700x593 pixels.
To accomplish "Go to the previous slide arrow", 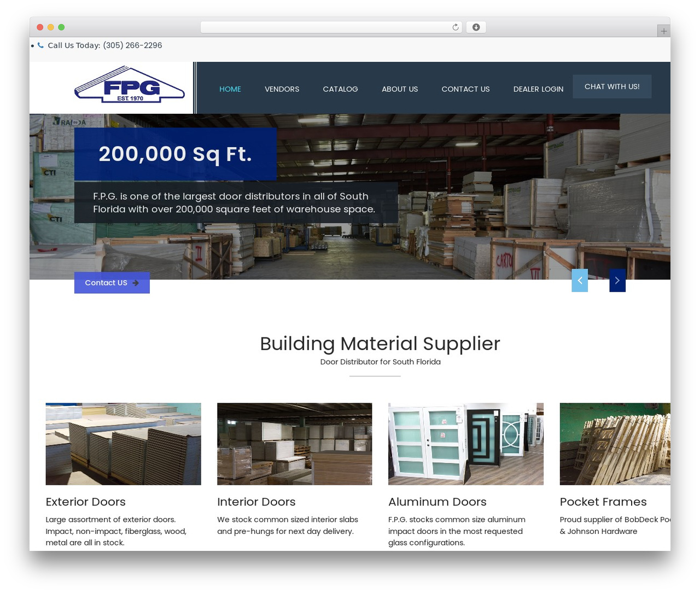I will click(580, 281).
